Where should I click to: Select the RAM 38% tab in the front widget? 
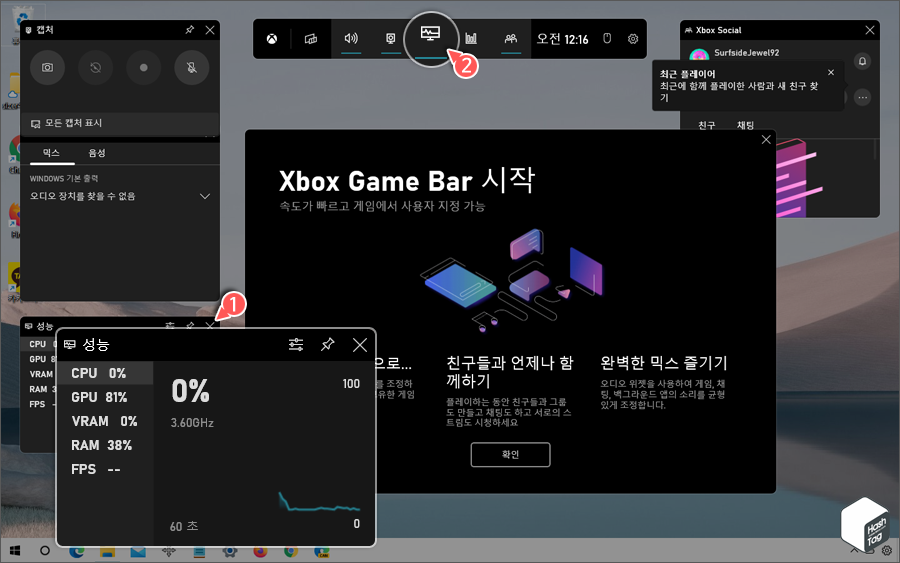click(x=106, y=445)
